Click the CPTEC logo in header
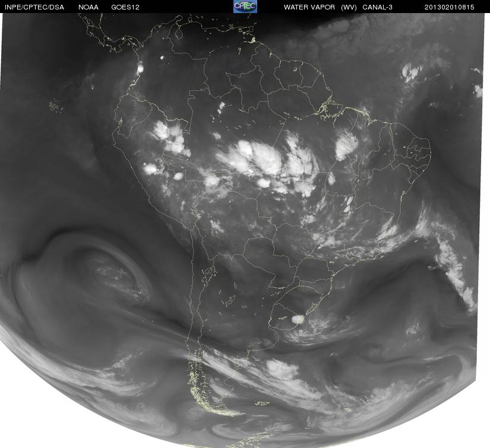The width and height of the screenshot is (490, 448). 245,7
